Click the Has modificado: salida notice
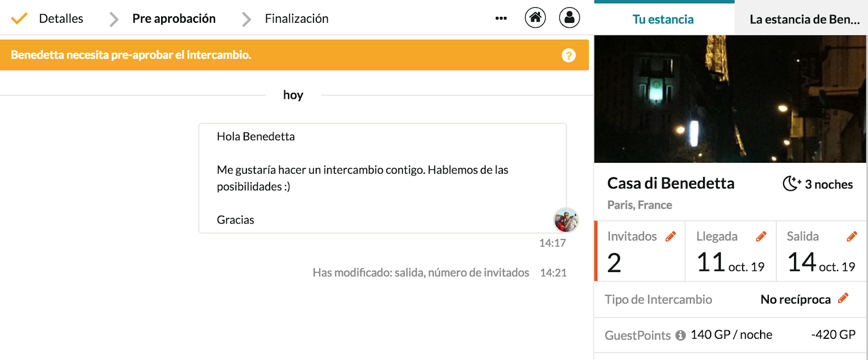This screenshot has height=360, width=868. point(420,273)
